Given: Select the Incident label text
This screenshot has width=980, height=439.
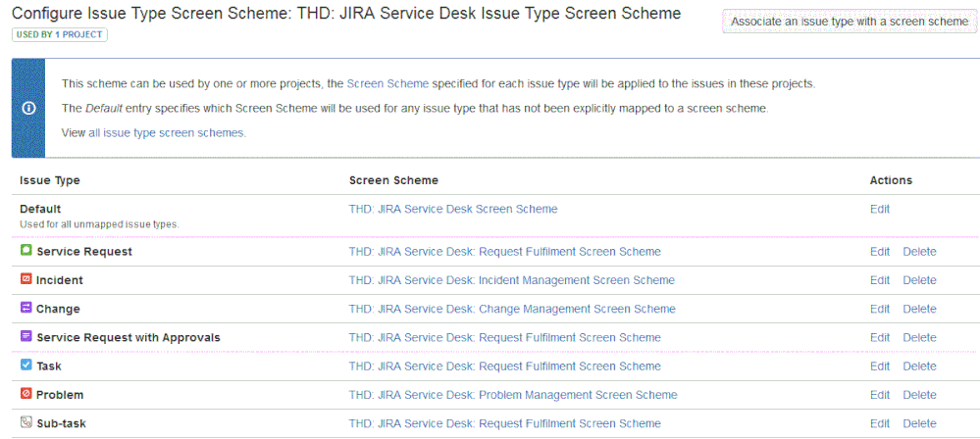Looking at the screenshot, I should pyautogui.click(x=60, y=280).
